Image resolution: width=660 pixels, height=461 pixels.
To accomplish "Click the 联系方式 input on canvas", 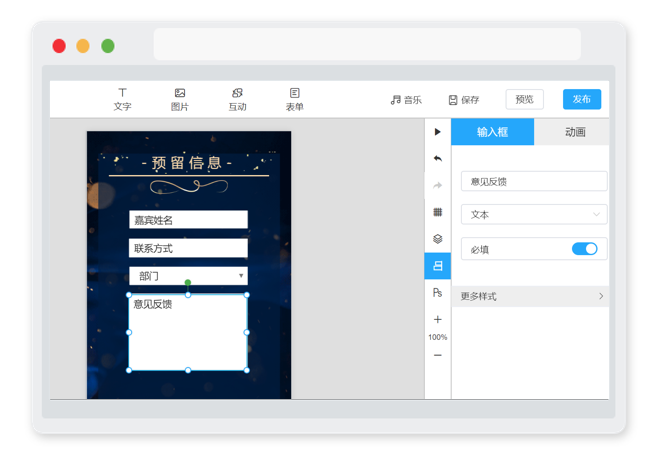I will (x=188, y=248).
